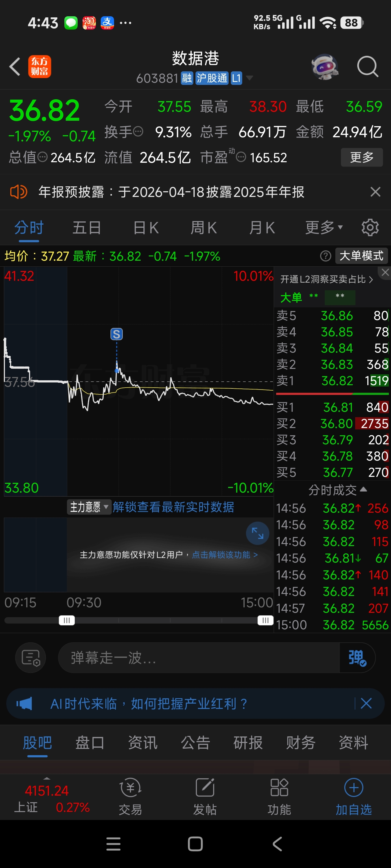Screen dimensions: 391x868
Task: Focus the 弹幕走一波 input field
Action: coord(199,658)
